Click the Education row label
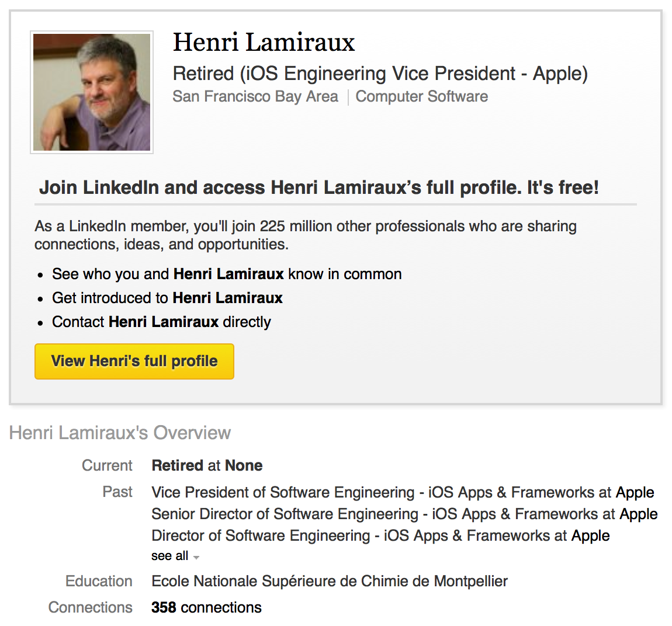672x626 pixels. [99, 581]
